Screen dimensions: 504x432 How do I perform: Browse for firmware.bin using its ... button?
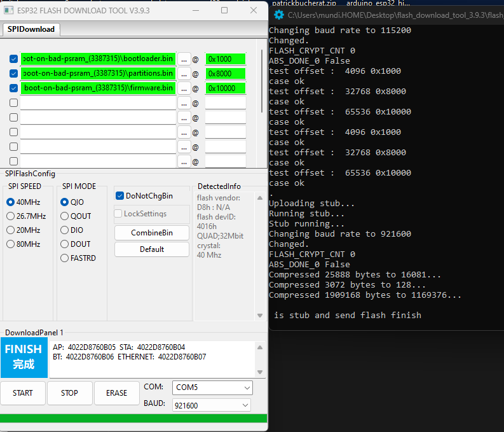[184, 88]
